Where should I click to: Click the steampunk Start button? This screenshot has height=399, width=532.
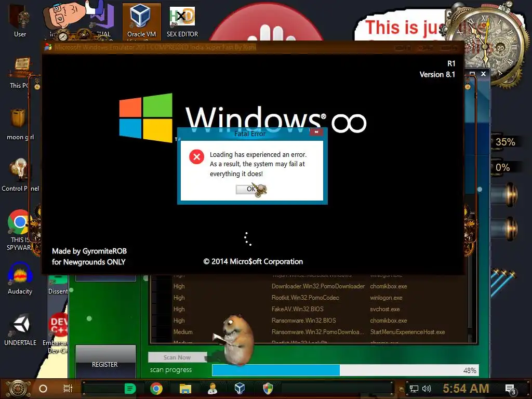[x=17, y=389]
